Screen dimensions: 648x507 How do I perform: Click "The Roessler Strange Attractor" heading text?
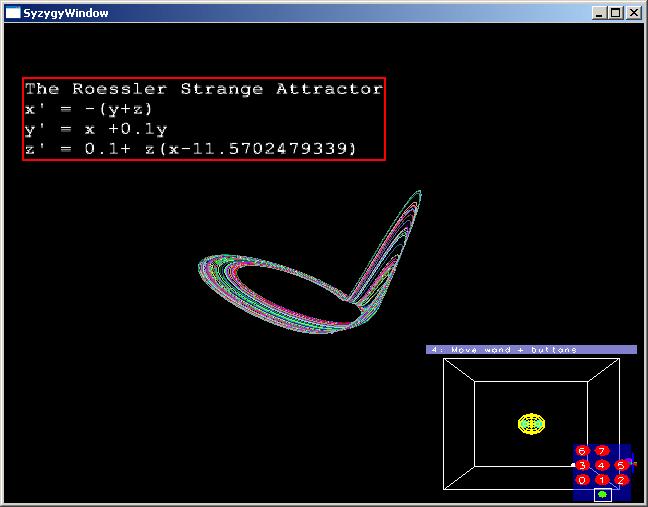point(203,89)
